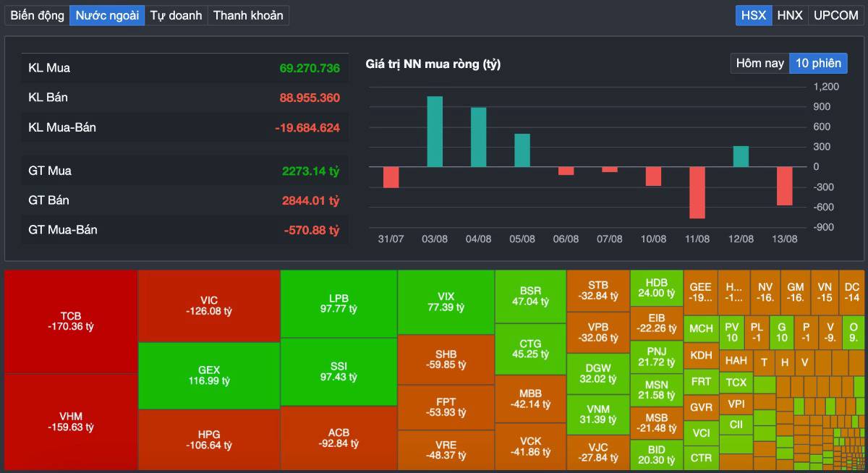Image resolution: width=868 pixels, height=473 pixels.
Task: Open the VHM tile showing -159.63 tỷ
Action: tap(71, 422)
